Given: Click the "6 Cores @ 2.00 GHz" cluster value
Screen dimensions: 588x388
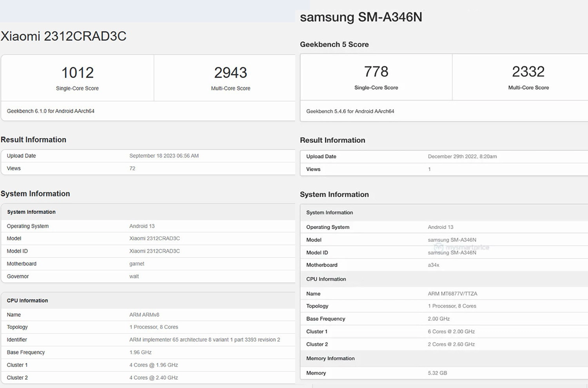Looking at the screenshot, I should 451,332.
